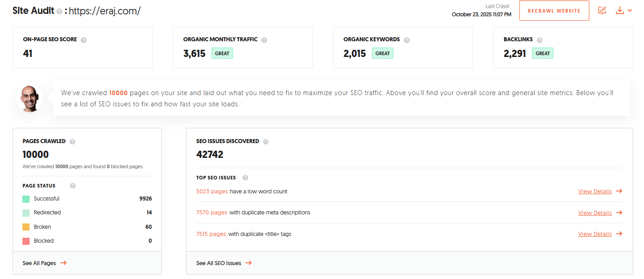Image resolution: width=644 pixels, height=279 pixels.
Task: Click the orange Broken status color swatch
Action: (26, 227)
